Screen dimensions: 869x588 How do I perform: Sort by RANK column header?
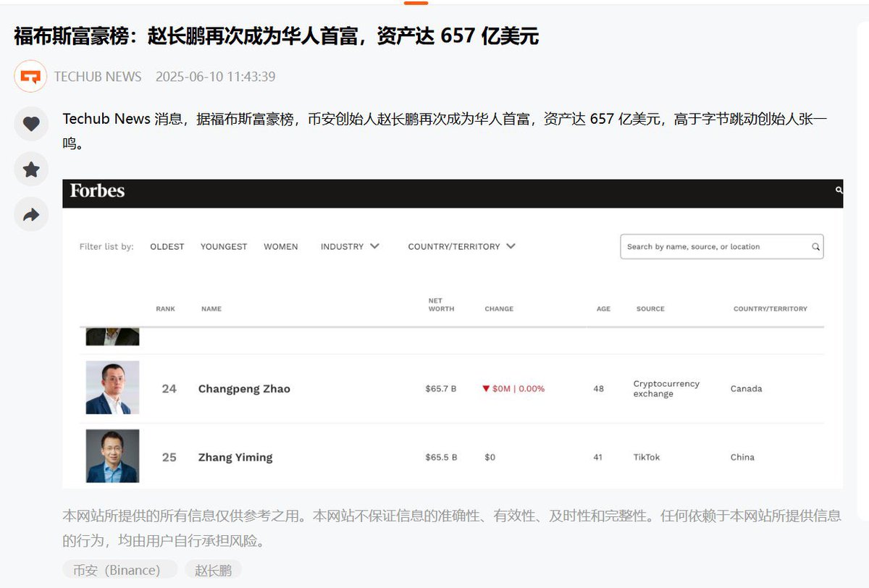pyautogui.click(x=165, y=308)
